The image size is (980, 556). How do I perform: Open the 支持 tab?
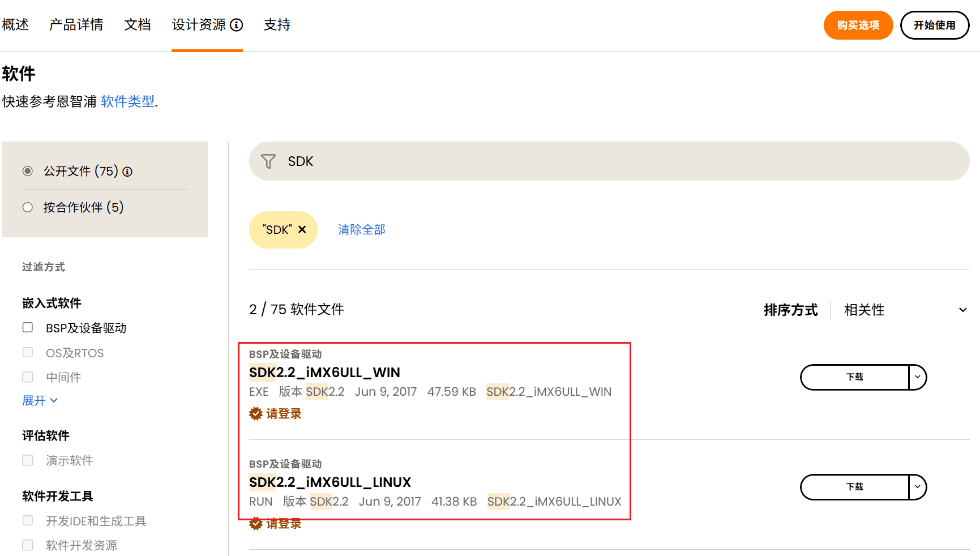(277, 25)
